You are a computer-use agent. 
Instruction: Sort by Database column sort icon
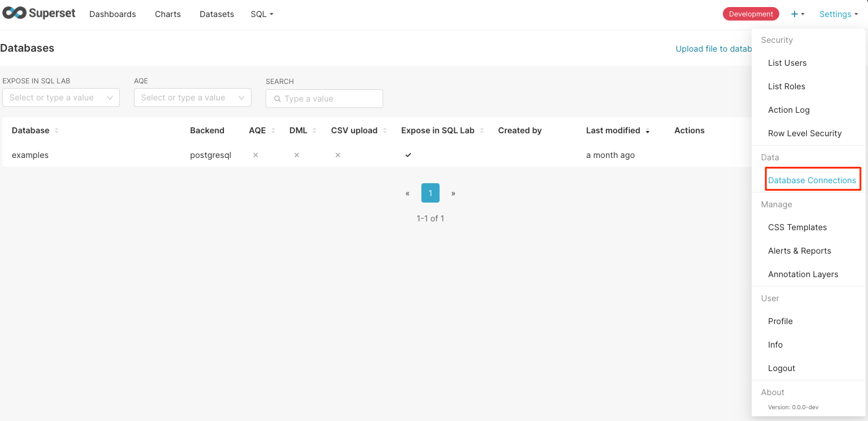(56, 130)
